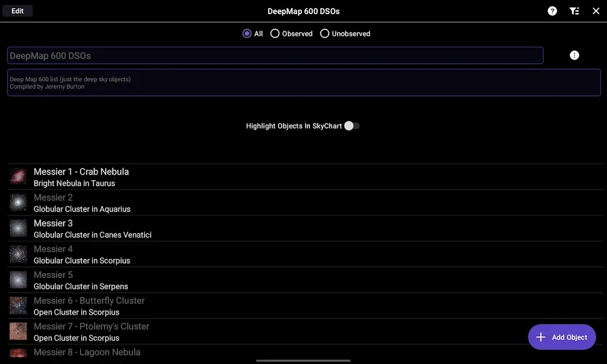This screenshot has height=364, width=607.
Task: Close the DeepMap 600 DSOs list
Action: tap(596, 11)
